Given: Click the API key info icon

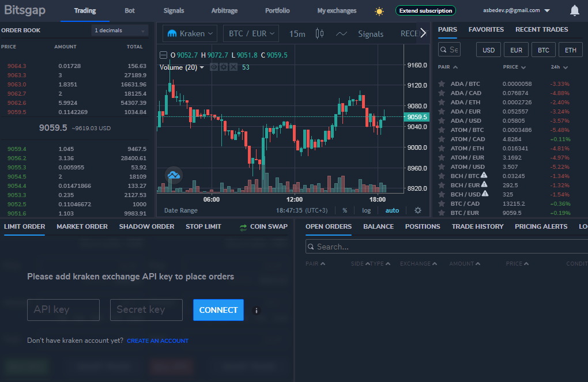Looking at the screenshot, I should [257, 311].
